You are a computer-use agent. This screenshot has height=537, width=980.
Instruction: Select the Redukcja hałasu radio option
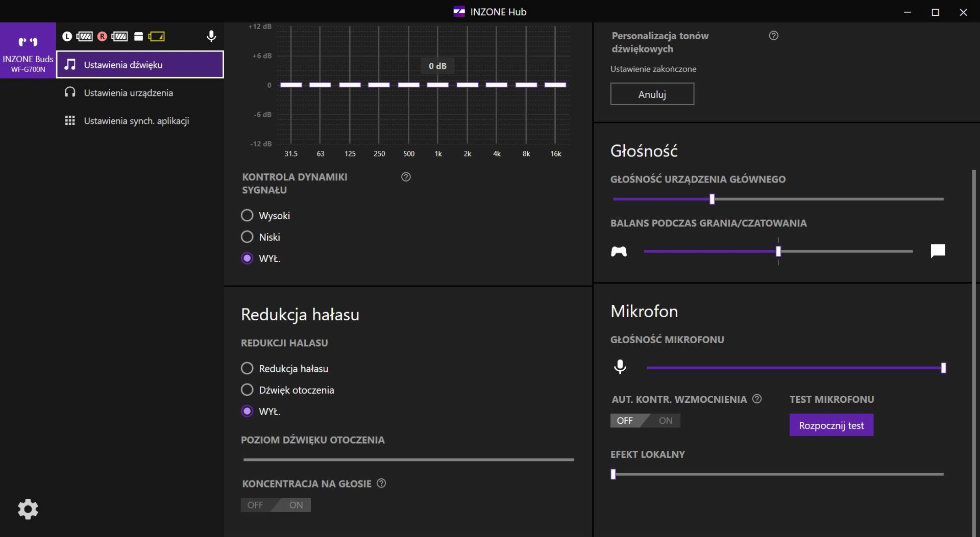(247, 368)
